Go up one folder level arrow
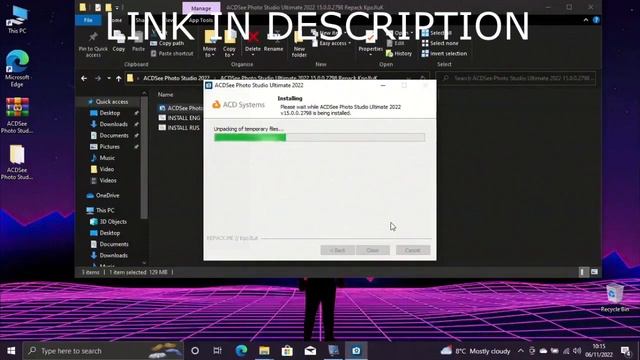640x360 pixels. (118, 78)
